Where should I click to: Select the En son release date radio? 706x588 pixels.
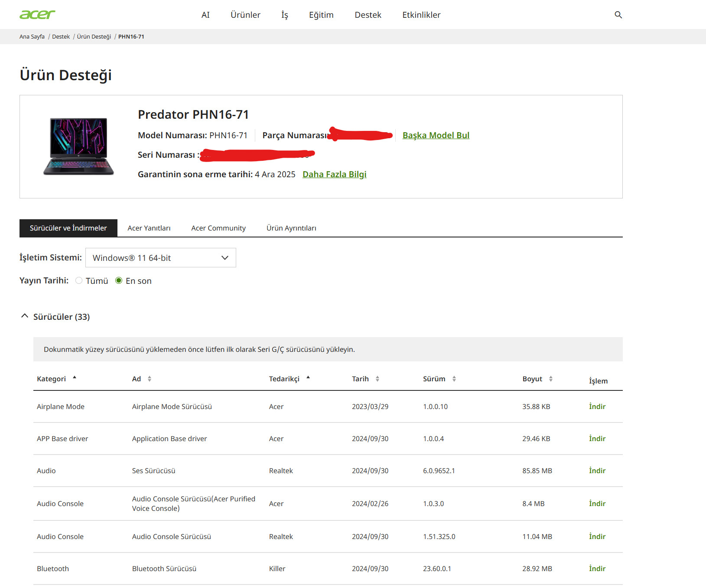(119, 281)
